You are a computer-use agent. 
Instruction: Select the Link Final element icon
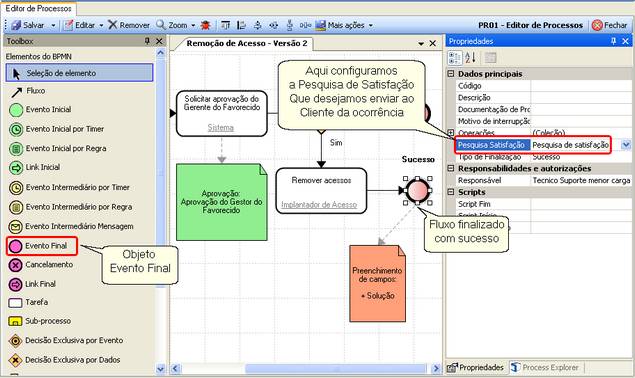click(15, 284)
